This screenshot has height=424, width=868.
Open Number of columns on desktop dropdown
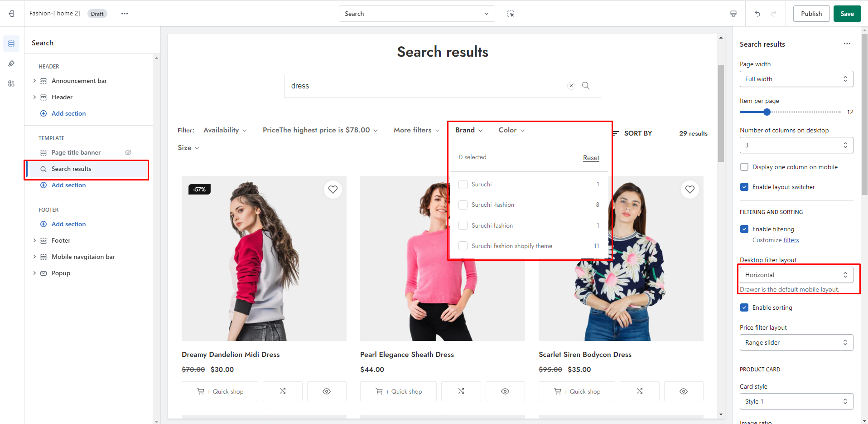(x=796, y=145)
